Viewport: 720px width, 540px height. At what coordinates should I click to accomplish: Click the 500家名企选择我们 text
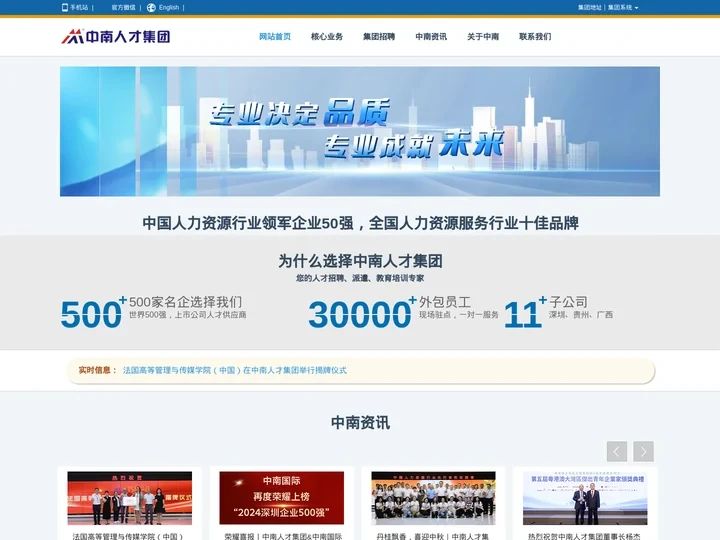coord(185,302)
